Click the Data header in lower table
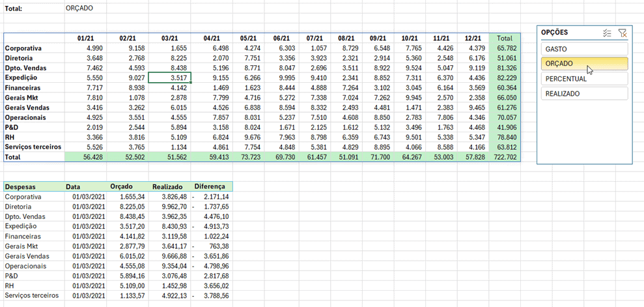The image size is (644, 307). tap(85, 186)
